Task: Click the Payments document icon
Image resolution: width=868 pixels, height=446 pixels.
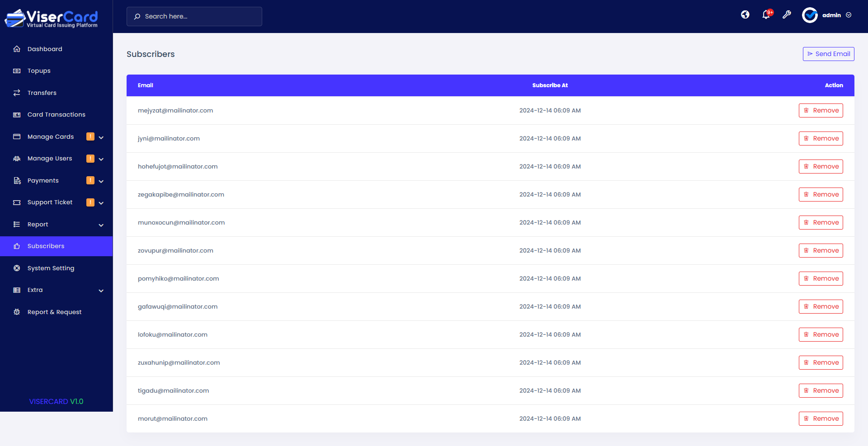Action: tap(17, 181)
